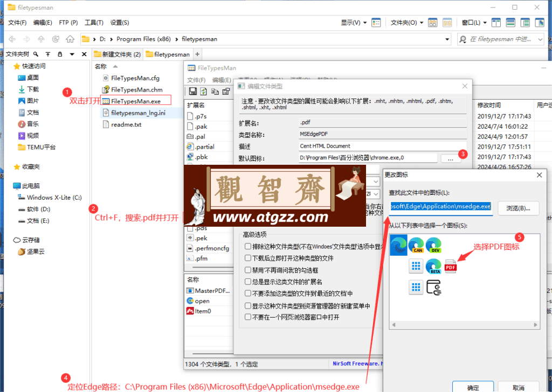Viewport: 552px width, 392px height.
Task: Add a new tab with plus button
Action: pos(197,54)
